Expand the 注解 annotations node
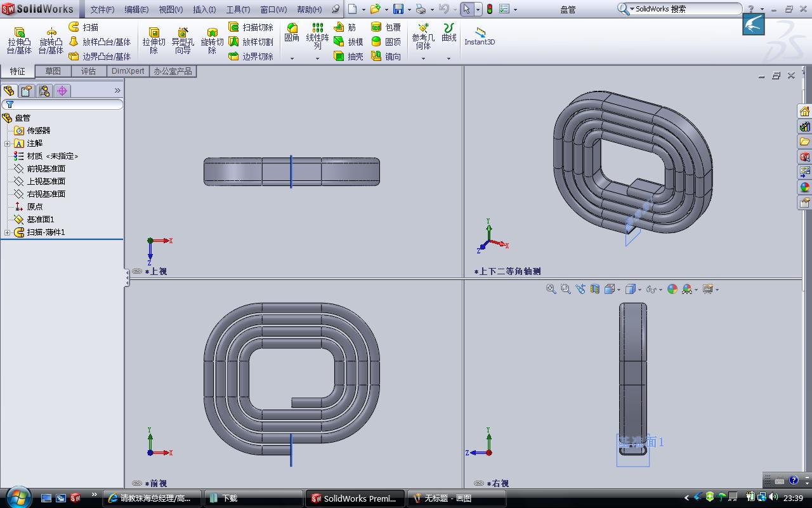This screenshot has width=812, height=508. [x=8, y=144]
